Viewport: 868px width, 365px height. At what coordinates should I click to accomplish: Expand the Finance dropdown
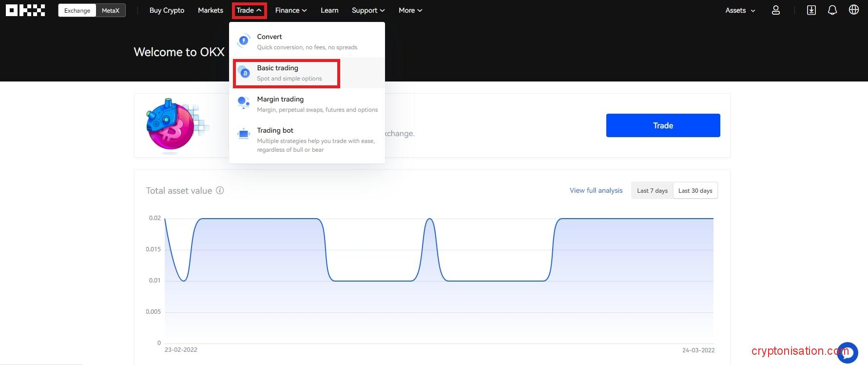[291, 10]
